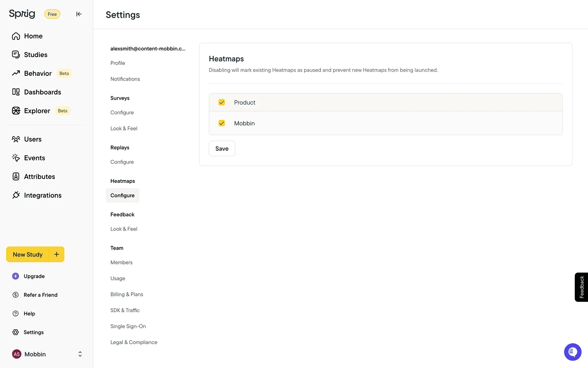Open the New Study plus dropdown

click(57, 254)
